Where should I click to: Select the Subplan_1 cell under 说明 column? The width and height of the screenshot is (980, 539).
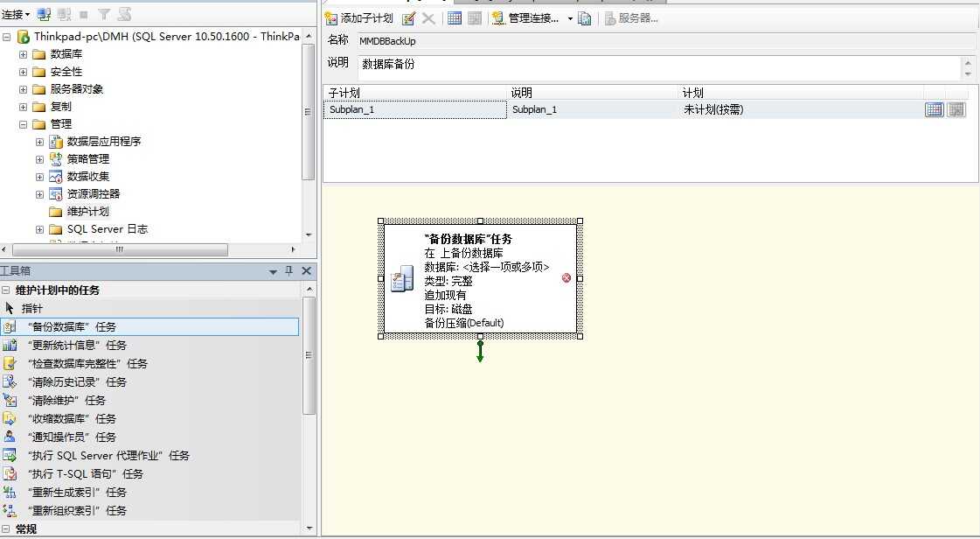593,110
